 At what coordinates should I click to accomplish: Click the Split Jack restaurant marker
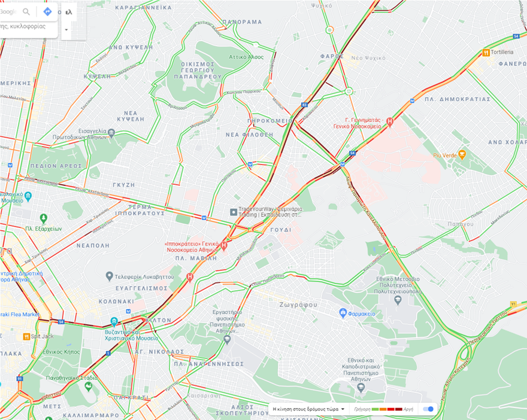[26, 336]
